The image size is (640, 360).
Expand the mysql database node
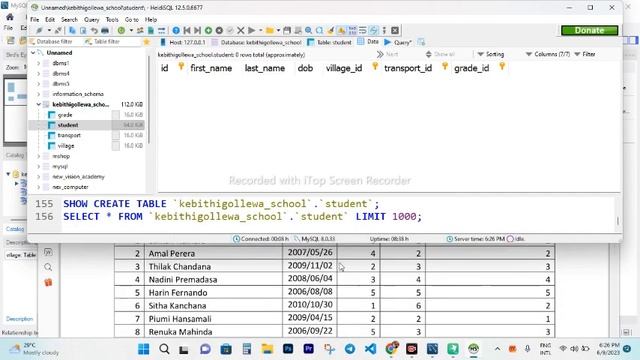(39, 167)
